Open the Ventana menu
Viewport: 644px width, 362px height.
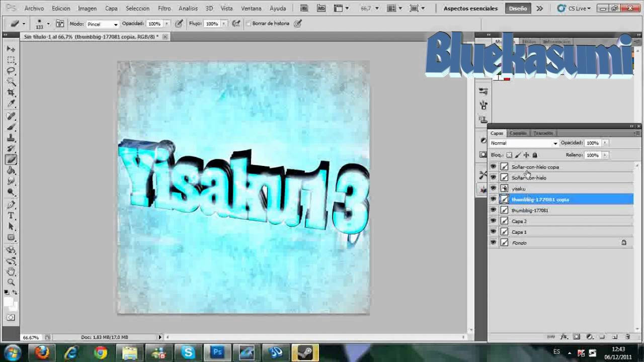tap(251, 9)
